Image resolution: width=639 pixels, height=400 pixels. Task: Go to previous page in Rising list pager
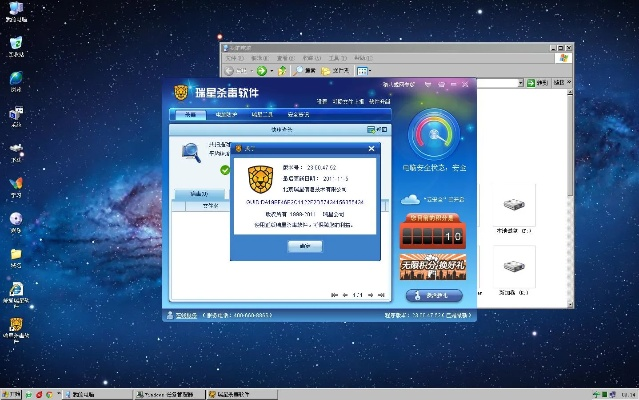[345, 295]
